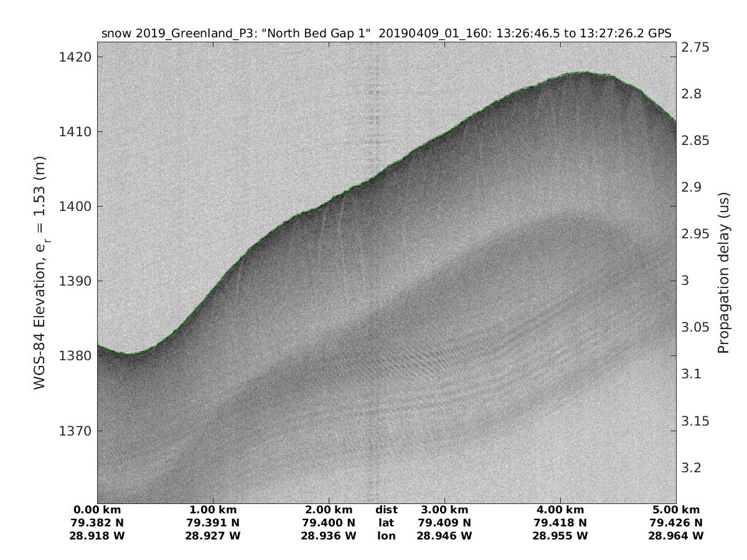Viewport: 747px width, 560px height.
Task: Click the 'dist' legend text below axis
Action: pos(386,510)
